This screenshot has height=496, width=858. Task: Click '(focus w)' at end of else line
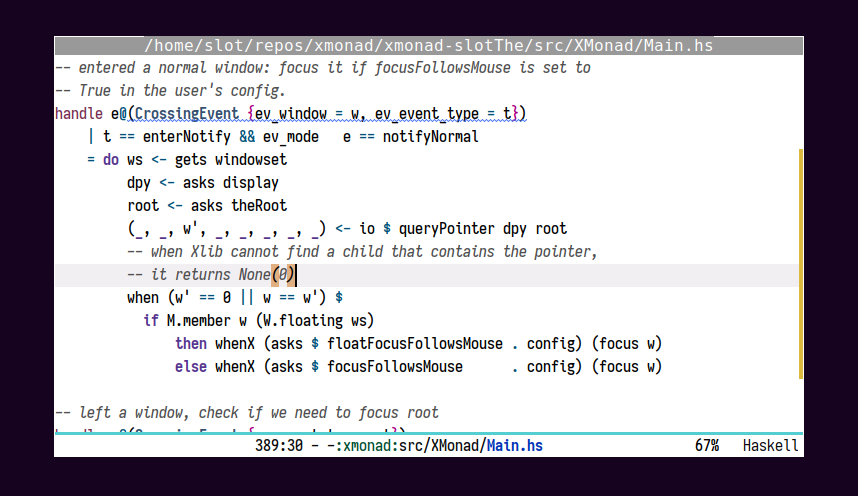(627, 367)
